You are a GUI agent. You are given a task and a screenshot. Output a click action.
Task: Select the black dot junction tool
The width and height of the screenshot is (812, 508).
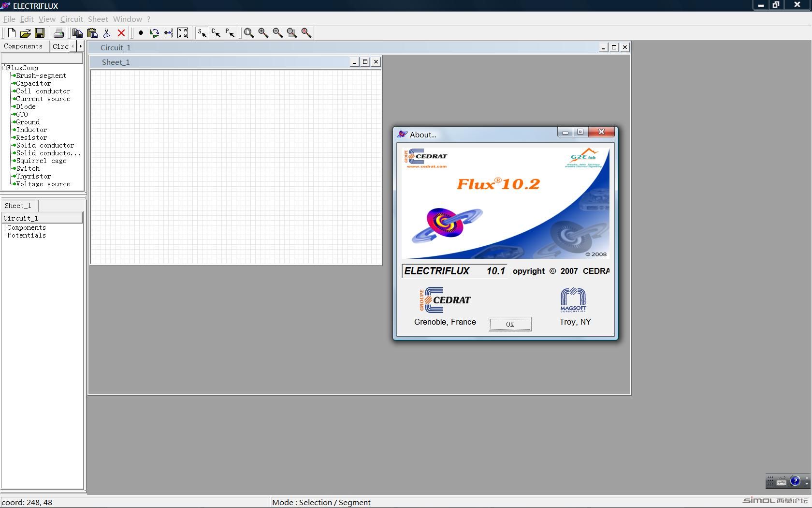(141, 33)
